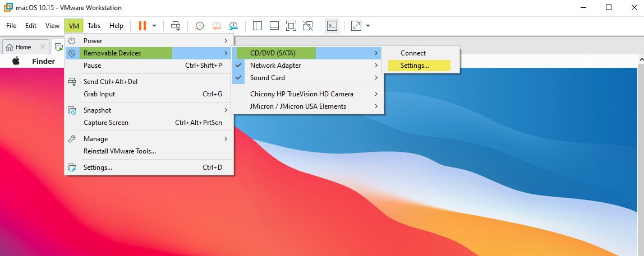
Task: Toggle the thumbnail bar view icon
Action: tap(274, 26)
